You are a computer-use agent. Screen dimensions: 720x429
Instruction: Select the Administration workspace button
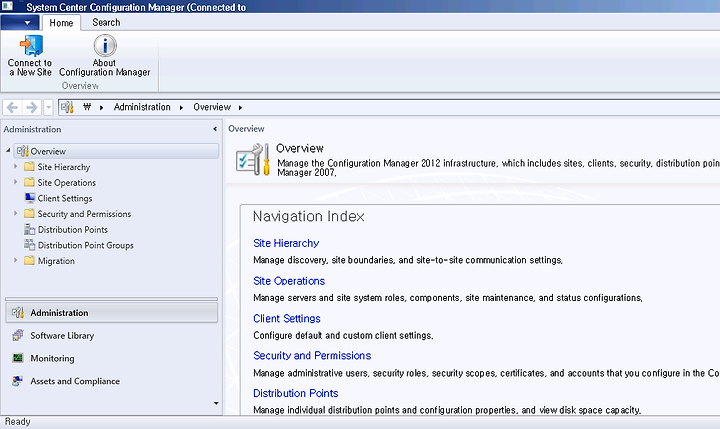pos(112,312)
